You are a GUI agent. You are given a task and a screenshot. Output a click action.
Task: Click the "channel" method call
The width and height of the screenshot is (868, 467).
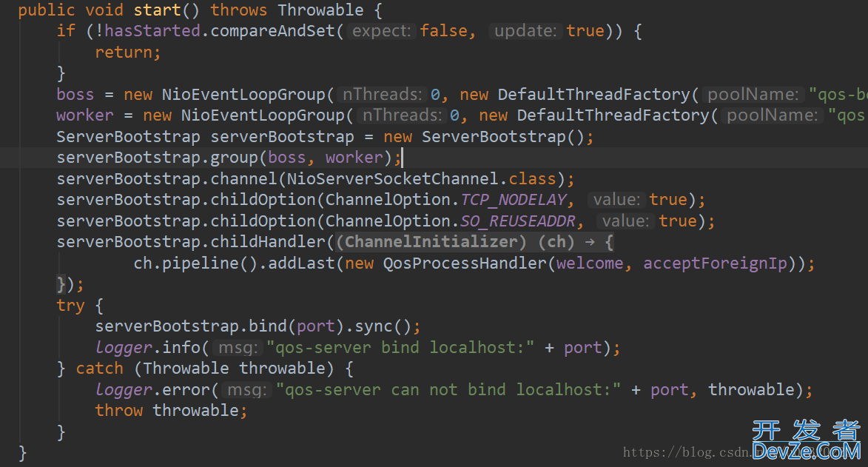point(243,179)
